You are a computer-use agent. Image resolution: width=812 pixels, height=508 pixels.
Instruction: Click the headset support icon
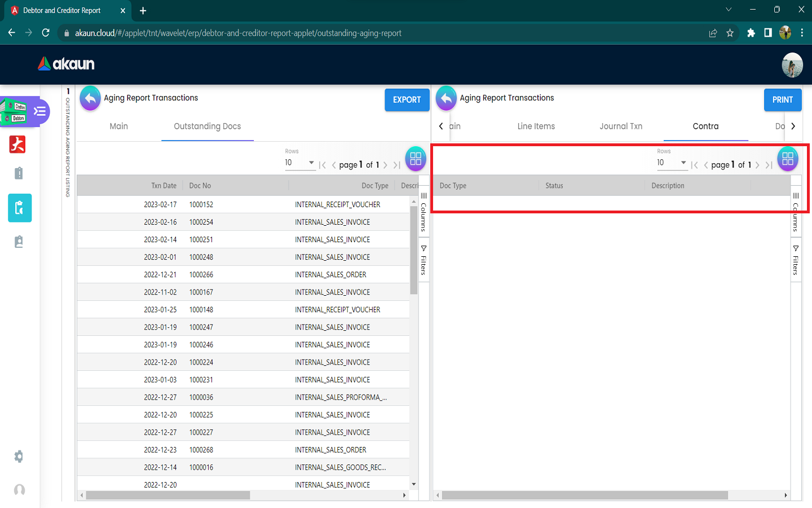point(19,490)
